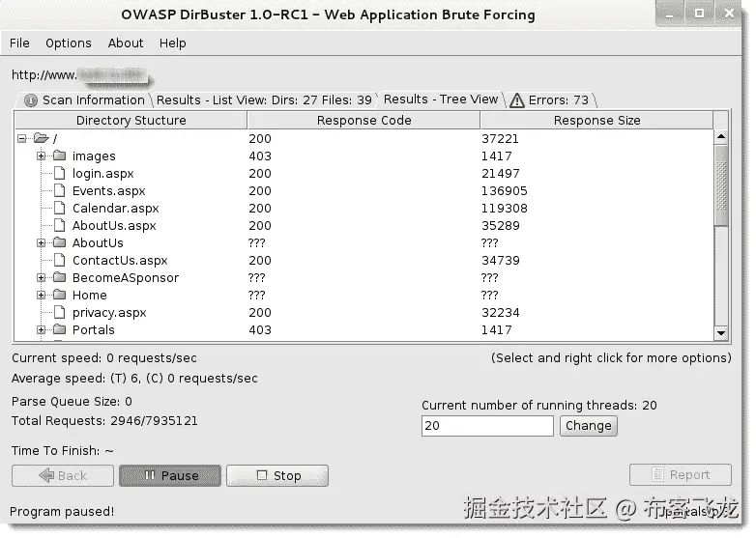
Task: Select the login.aspx tree entry
Action: pos(103,174)
